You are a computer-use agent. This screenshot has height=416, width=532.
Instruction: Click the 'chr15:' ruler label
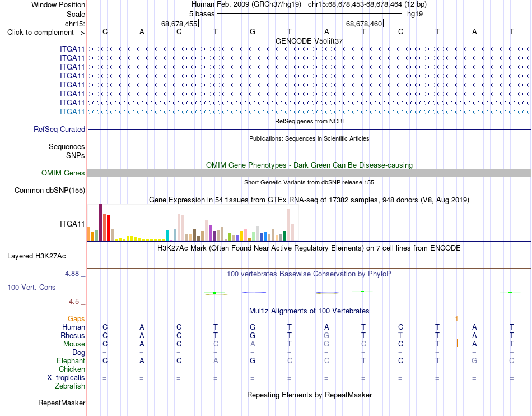(x=75, y=24)
